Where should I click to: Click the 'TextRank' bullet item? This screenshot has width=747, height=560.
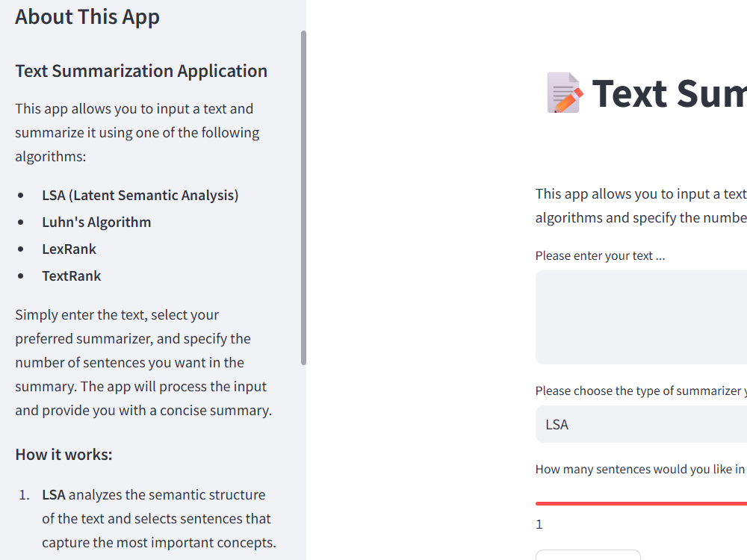point(72,276)
